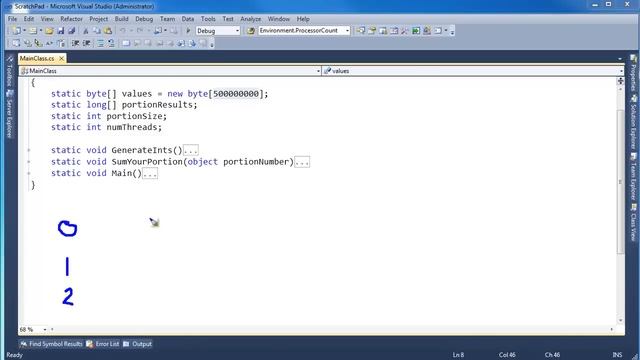Click the green Extension Manager icon
The image size is (640, 360).
coord(416,31)
